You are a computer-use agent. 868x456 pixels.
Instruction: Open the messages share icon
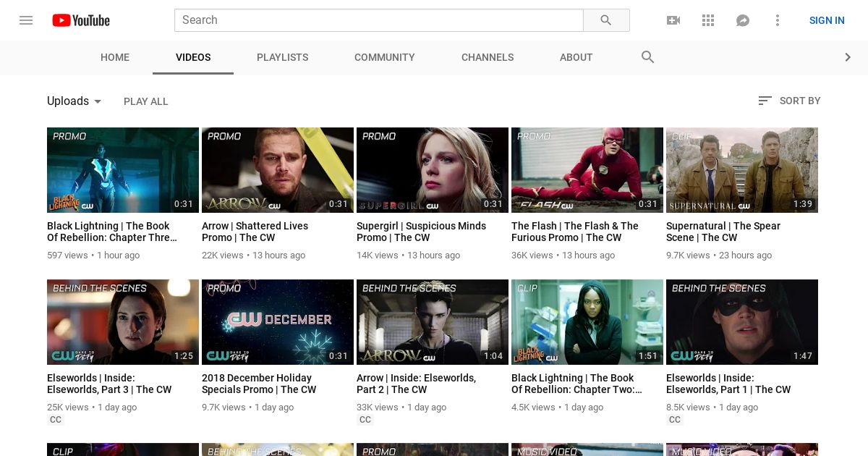click(743, 20)
